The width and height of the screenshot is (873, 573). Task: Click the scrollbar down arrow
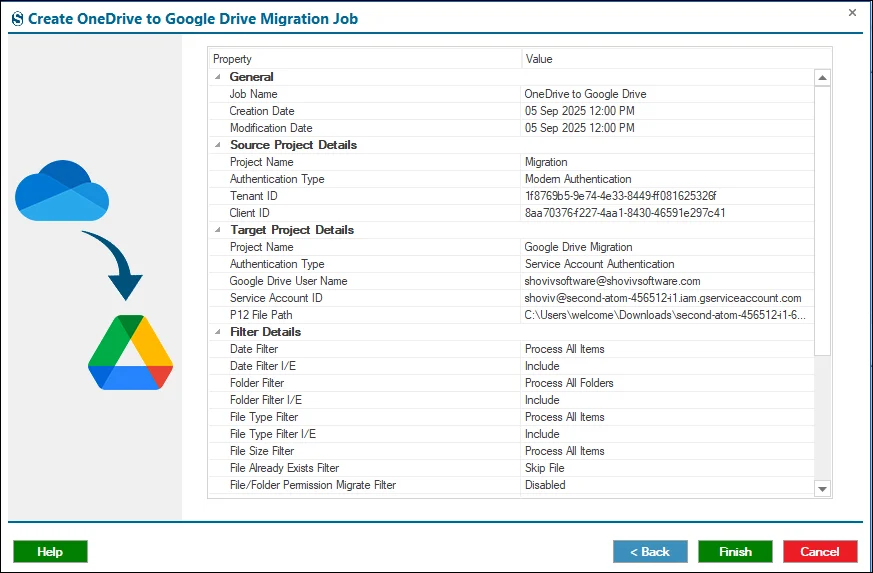click(x=822, y=488)
